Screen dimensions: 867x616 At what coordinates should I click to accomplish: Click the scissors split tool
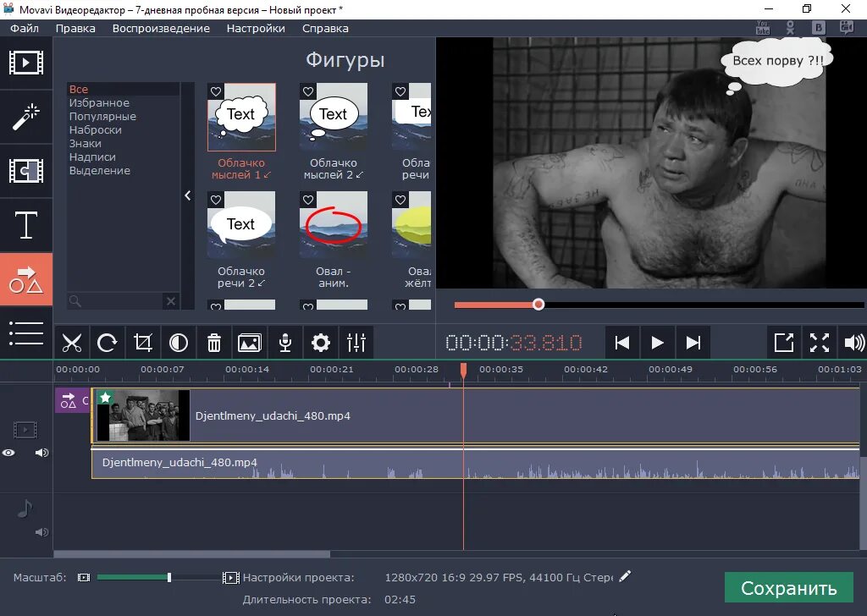point(72,343)
